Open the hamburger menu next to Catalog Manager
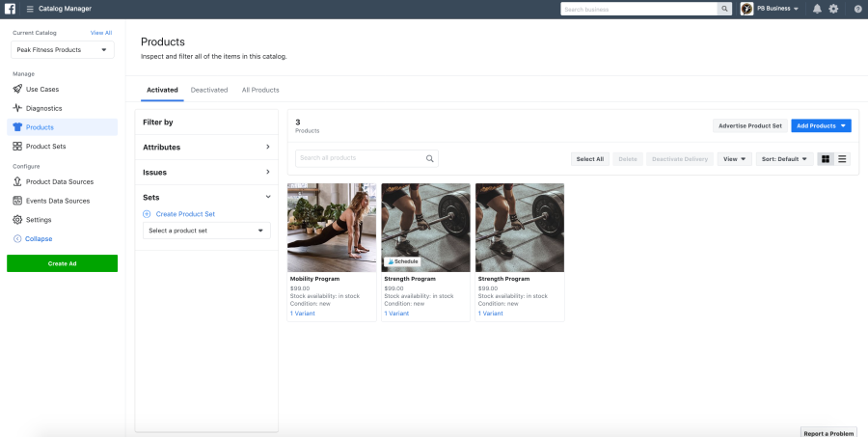 click(30, 9)
